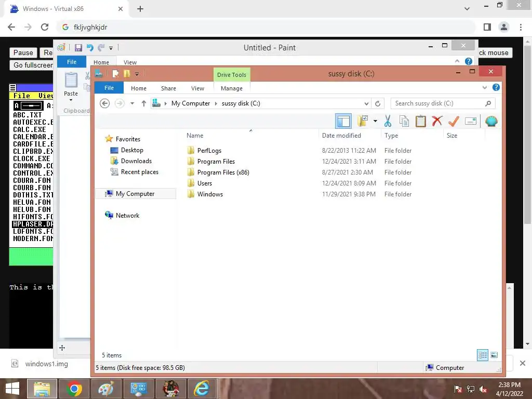Switch to the Share ribbon tab
This screenshot has width=532, height=399.
(168, 88)
